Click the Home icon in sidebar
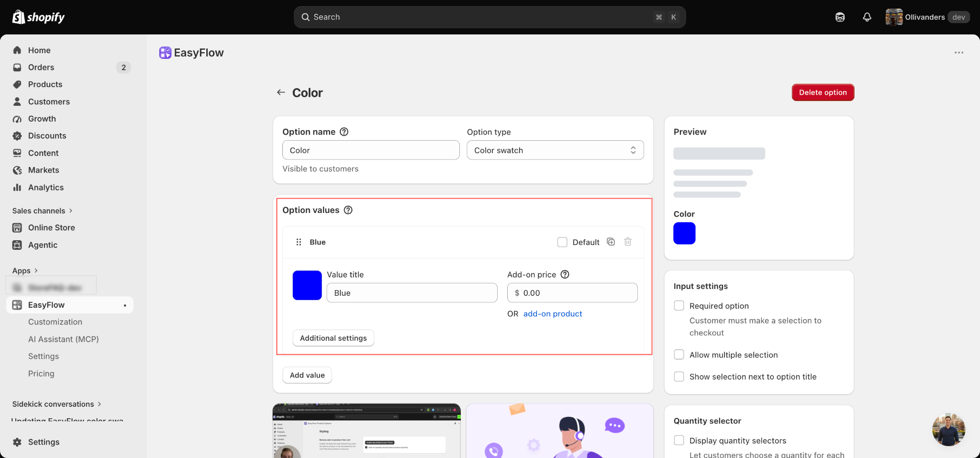This screenshot has height=458, width=980. tap(17, 50)
